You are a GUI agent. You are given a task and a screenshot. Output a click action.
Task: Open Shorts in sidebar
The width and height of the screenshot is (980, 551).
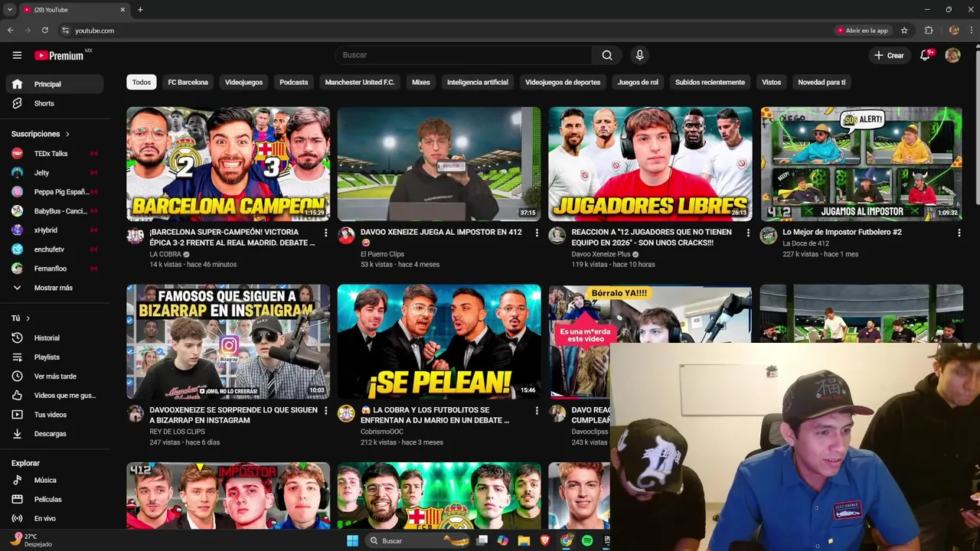tap(54, 103)
